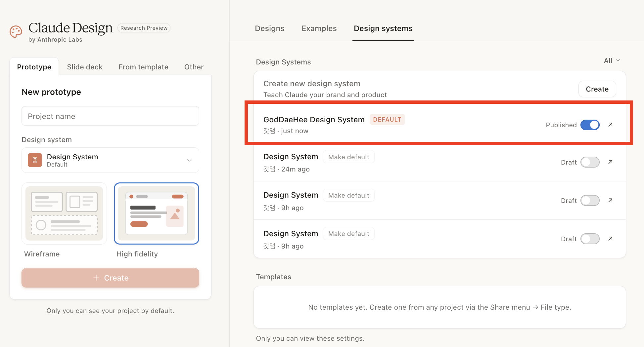Select the From template tab
The width and height of the screenshot is (644, 347).
143,67
